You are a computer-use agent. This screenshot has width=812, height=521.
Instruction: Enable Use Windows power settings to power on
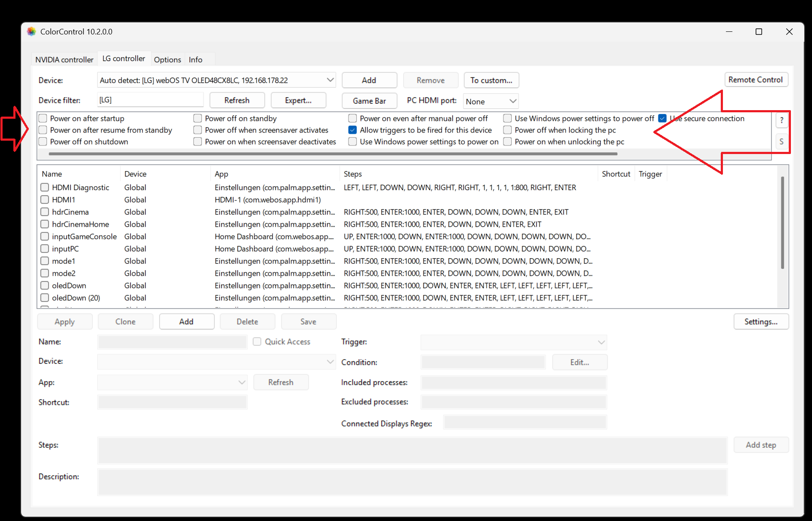(x=352, y=142)
